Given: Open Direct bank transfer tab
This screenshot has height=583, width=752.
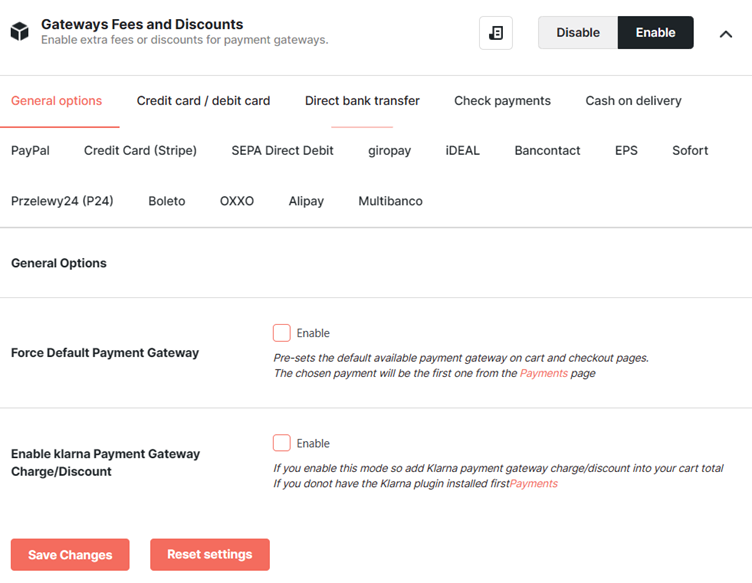Looking at the screenshot, I should (362, 101).
